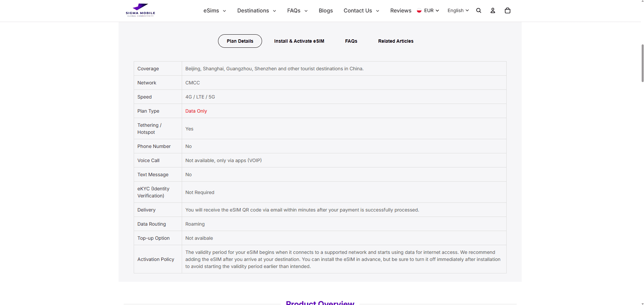The height and width of the screenshot is (305, 644).
Task: Switch to the FAQs tab below the header
Action: click(351, 41)
